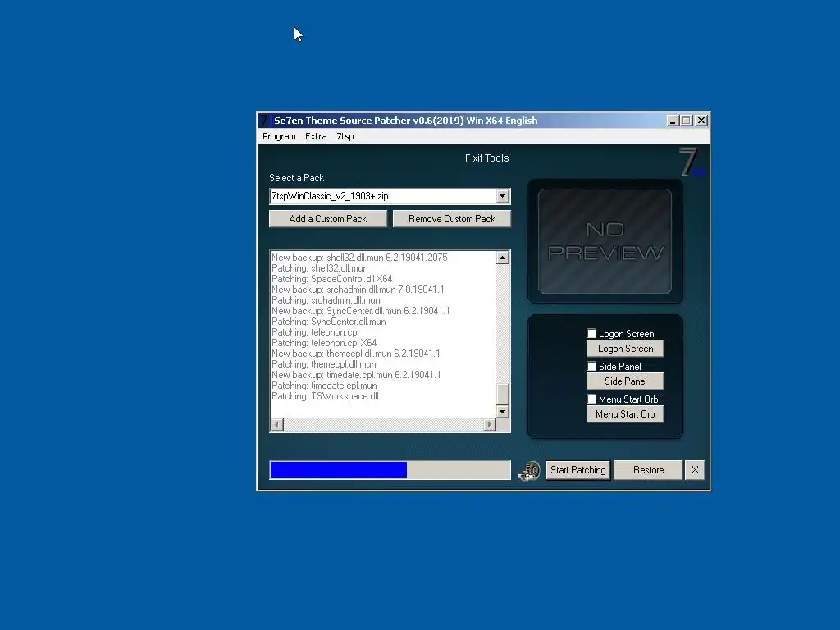Click the log's scroll up arrow
The height and width of the screenshot is (630, 840).
pos(502,258)
